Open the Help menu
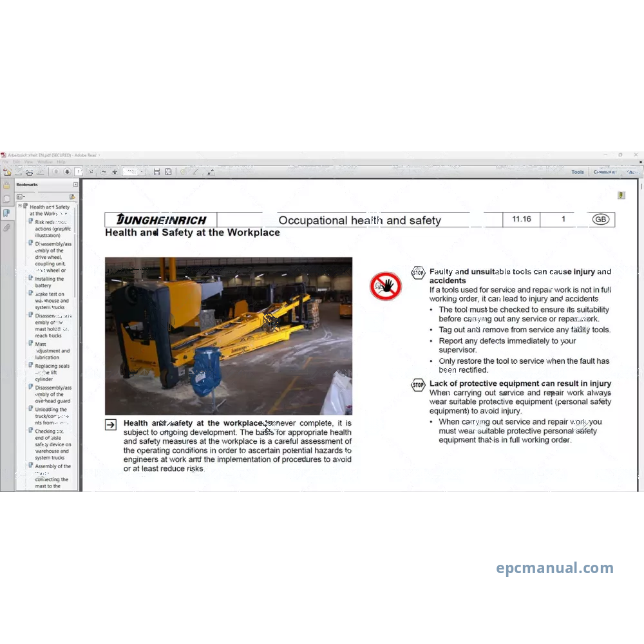This screenshot has width=644, height=644. tap(61, 162)
